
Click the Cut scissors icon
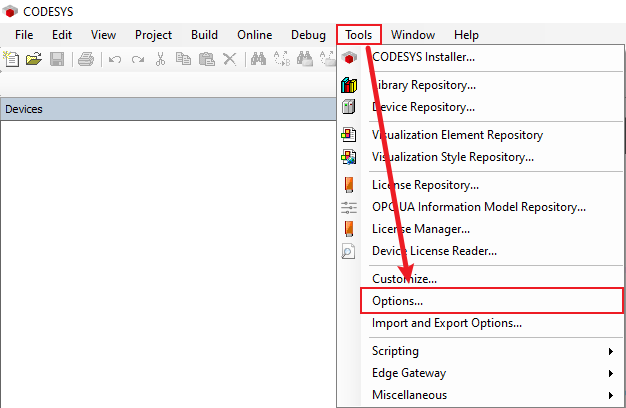pyautogui.click(x=160, y=59)
